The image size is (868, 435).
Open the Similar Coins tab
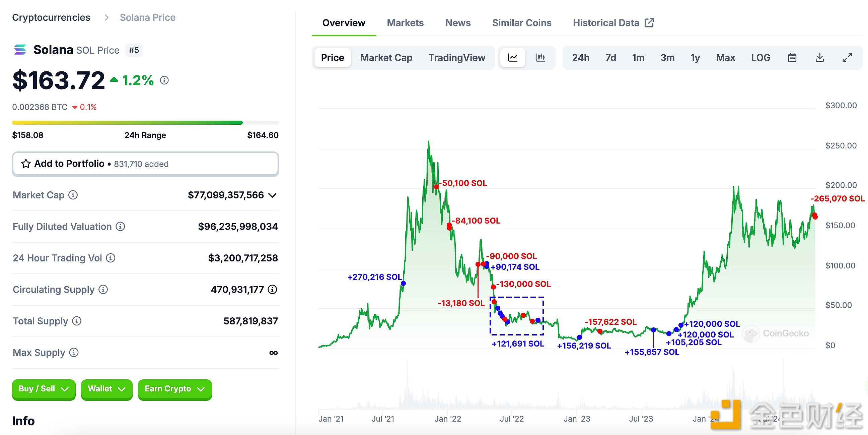coord(522,22)
